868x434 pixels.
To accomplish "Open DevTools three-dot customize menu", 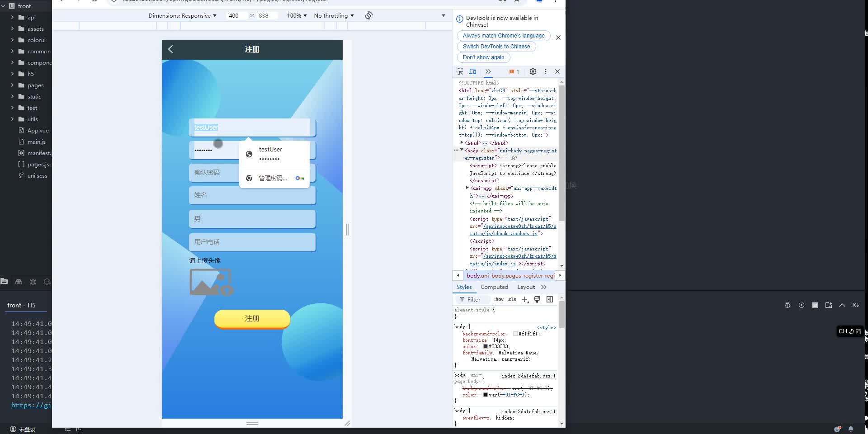I will tap(546, 71).
